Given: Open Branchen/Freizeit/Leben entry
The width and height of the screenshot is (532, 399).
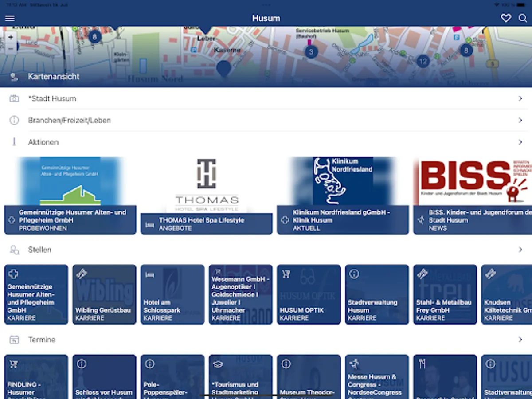Looking at the screenshot, I should click(70, 120).
